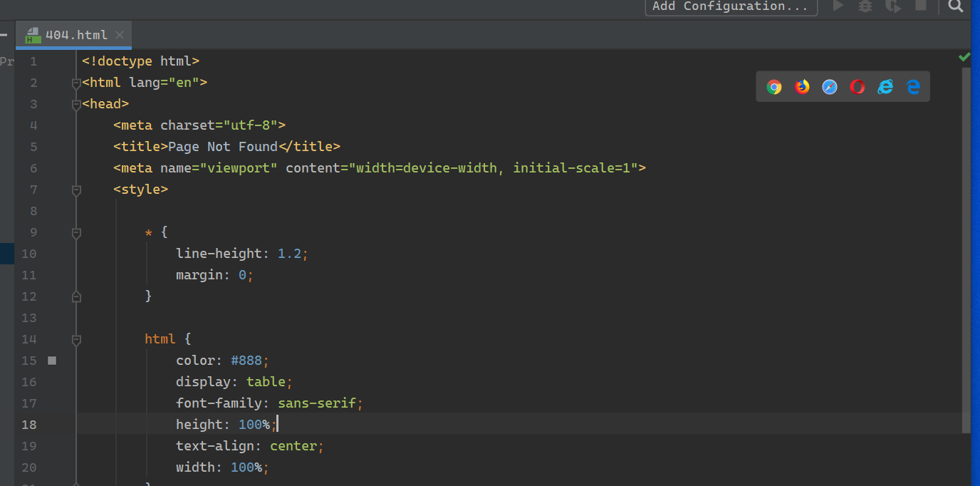The height and width of the screenshot is (486, 980).
Task: Toggle the breakpoint marker on line 15
Action: 51,361
